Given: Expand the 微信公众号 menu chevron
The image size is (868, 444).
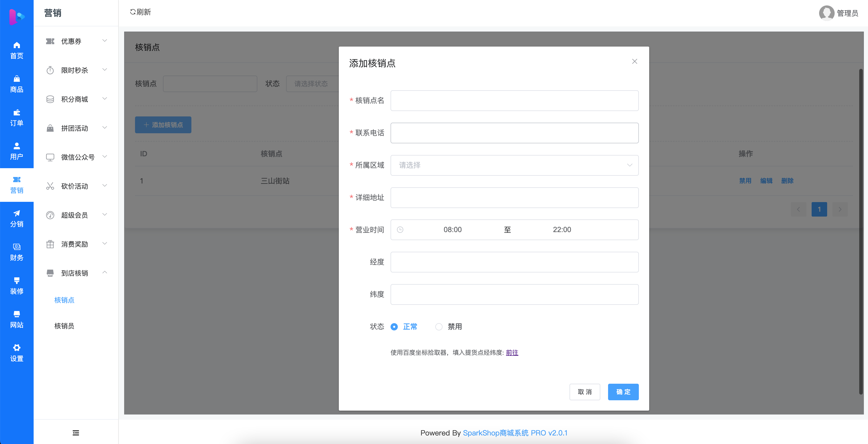Looking at the screenshot, I should tap(105, 157).
